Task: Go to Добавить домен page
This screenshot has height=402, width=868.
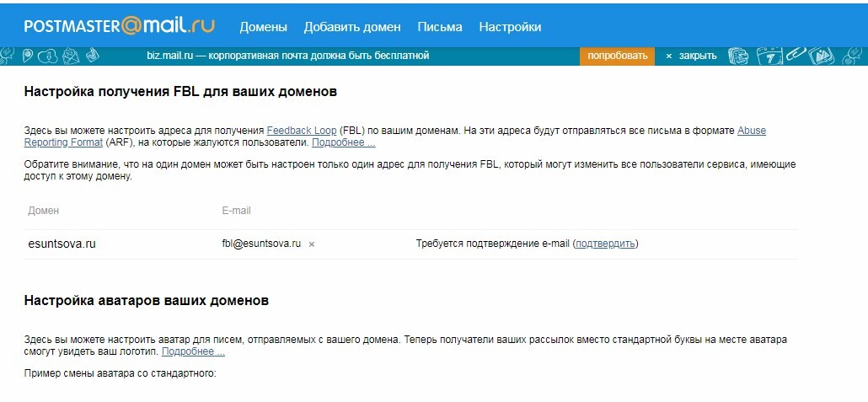Action: point(352,27)
